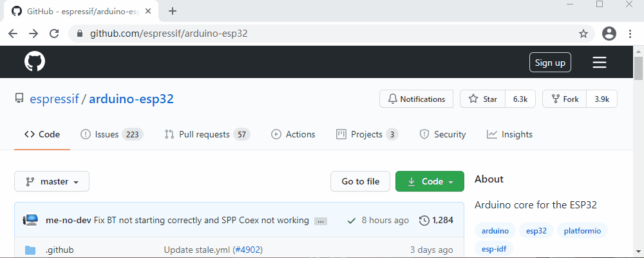The image size is (644, 258).
Task: Go back in browser history
Action: pyautogui.click(x=13, y=34)
